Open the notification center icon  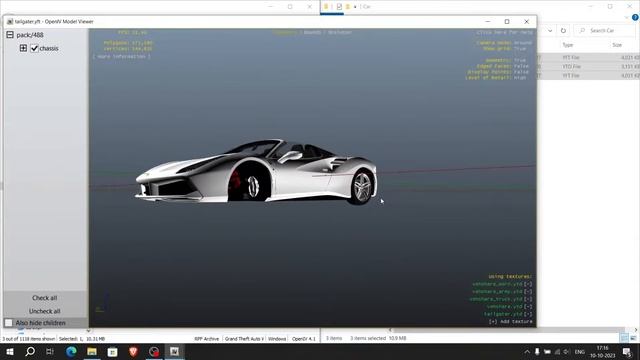[627, 352]
